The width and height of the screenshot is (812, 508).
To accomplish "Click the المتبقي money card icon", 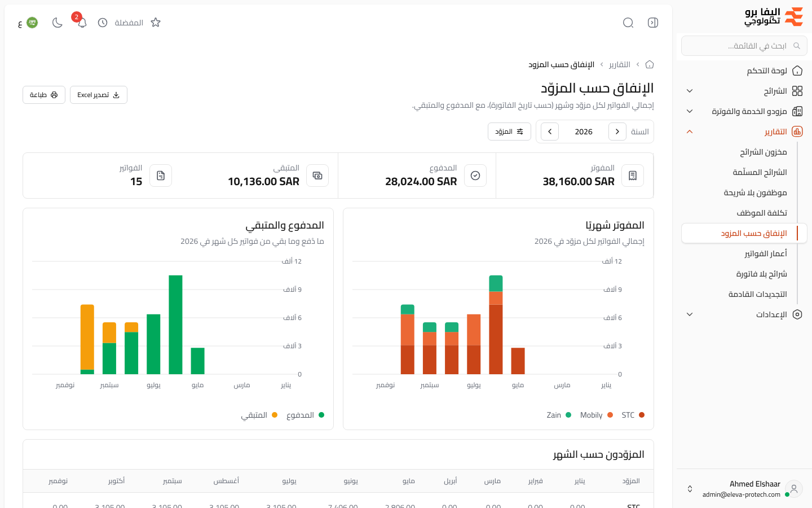I will (317, 176).
